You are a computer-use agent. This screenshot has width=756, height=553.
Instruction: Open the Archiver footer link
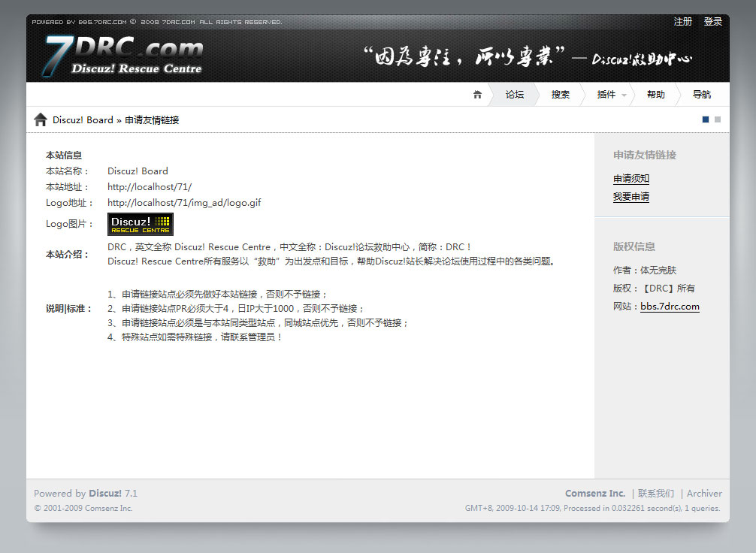(704, 493)
